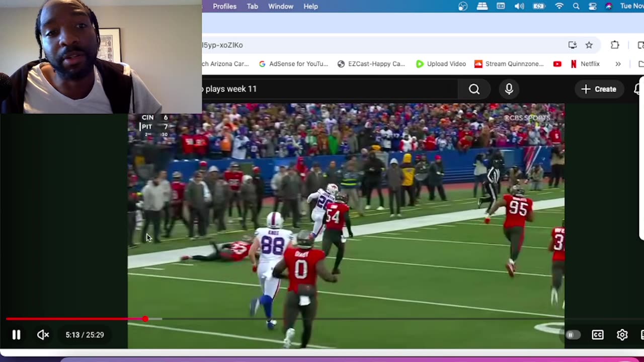Bookmark this page with the star icon
Screen dimensions: 644x362
589,45
